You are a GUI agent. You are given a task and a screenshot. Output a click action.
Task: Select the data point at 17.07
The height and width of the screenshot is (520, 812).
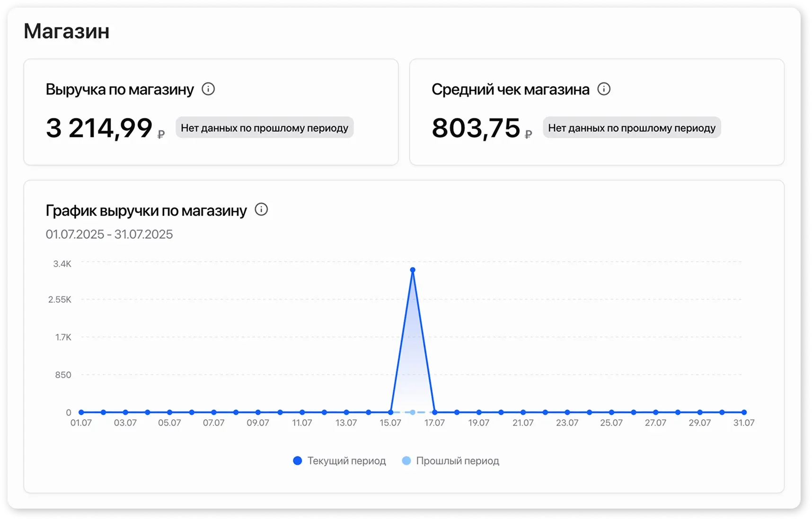(x=435, y=412)
